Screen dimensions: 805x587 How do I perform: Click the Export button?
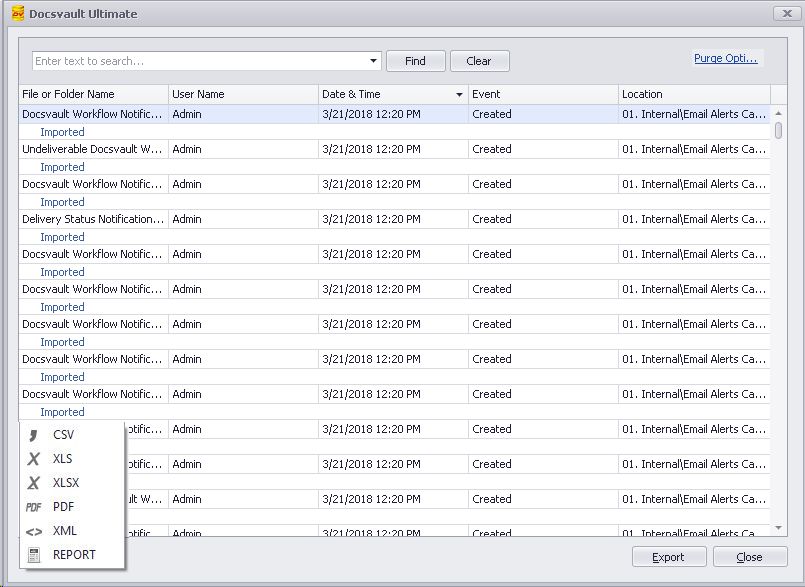tap(669, 557)
